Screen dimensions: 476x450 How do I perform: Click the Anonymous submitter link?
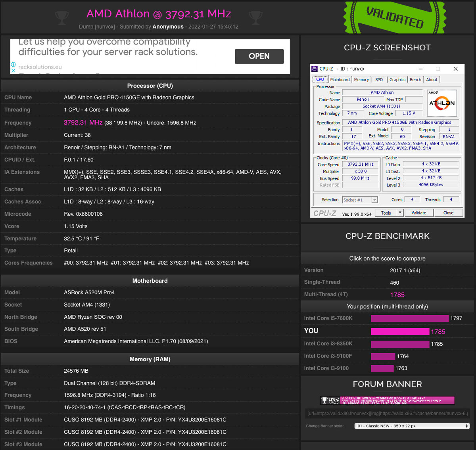168,27
